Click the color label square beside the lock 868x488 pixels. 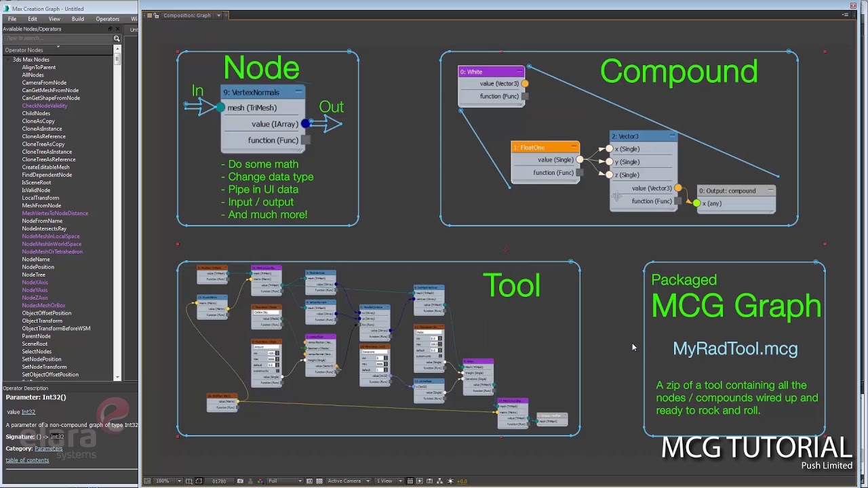(149, 16)
